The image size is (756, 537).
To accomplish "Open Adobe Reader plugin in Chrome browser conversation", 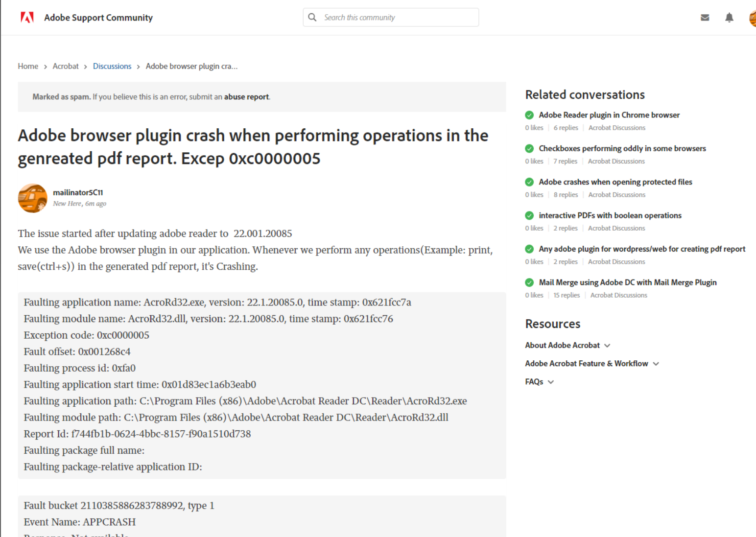I will click(609, 115).
